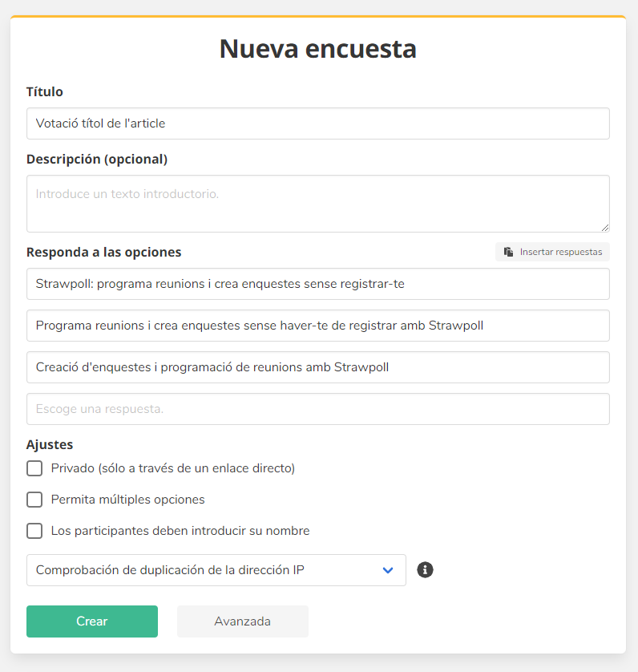Viewport: 638px width, 672px height.
Task: Click the "Privado (sólo a través...)" label text
Action: 172,468
